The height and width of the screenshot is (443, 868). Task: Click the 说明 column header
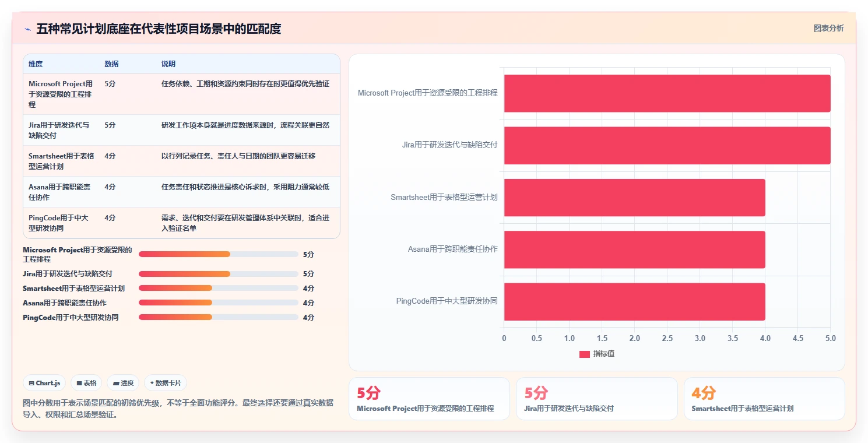pos(168,64)
